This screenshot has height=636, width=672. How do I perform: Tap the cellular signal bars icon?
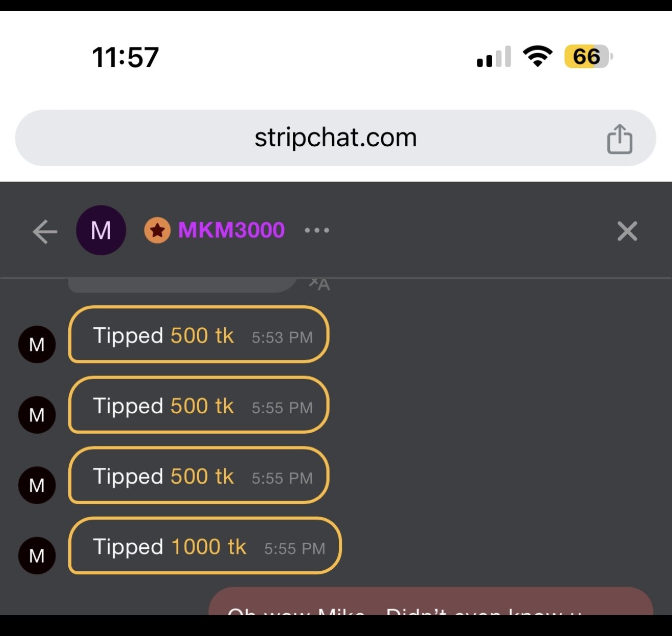coord(494,57)
